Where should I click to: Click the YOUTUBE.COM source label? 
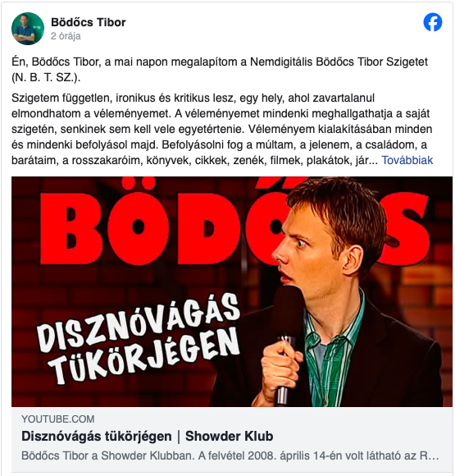58,419
